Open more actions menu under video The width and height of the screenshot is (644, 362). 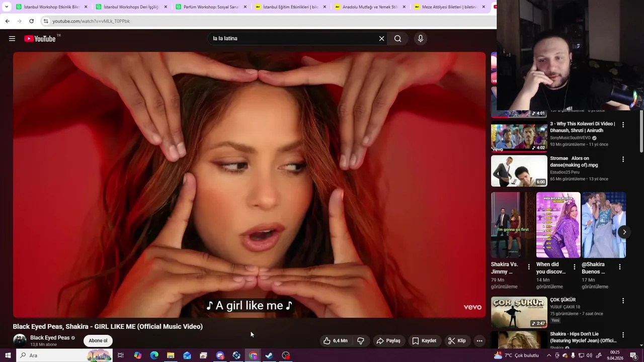point(479,341)
